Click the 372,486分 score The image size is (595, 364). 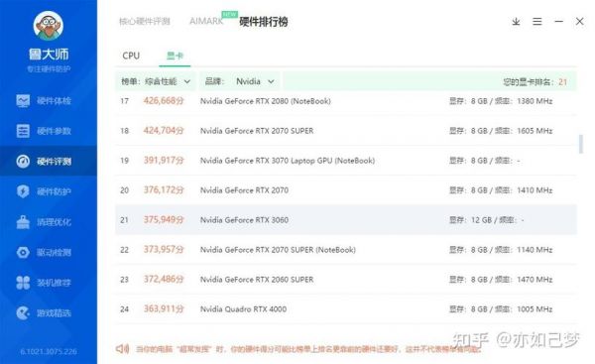coord(164,279)
